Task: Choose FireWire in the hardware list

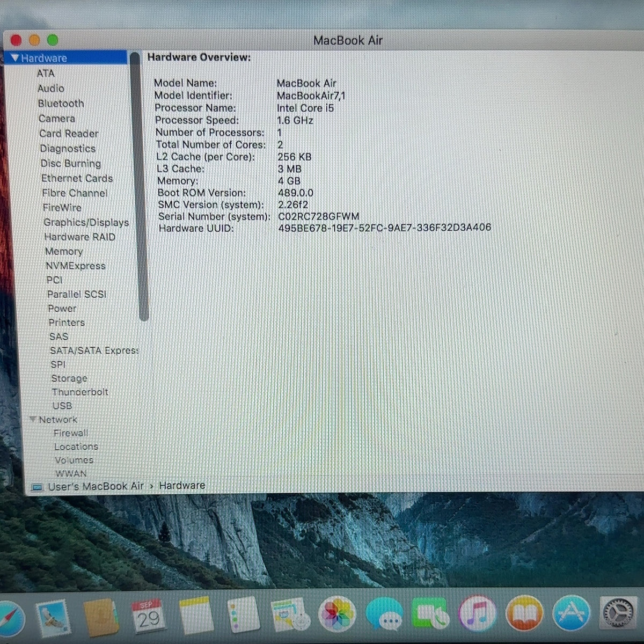Action: [62, 207]
